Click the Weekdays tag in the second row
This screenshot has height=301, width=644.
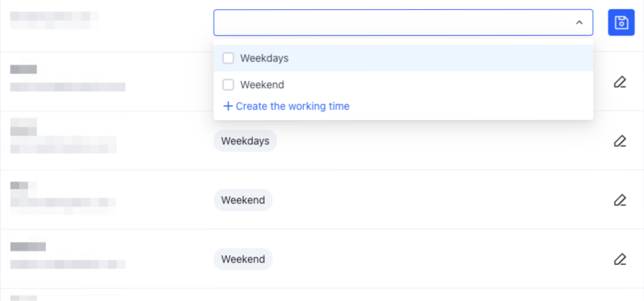(245, 140)
